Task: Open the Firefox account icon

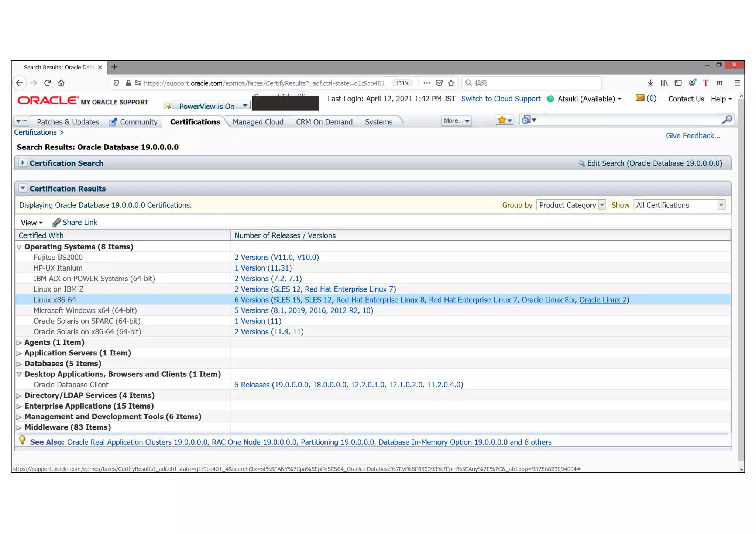Action: point(692,83)
